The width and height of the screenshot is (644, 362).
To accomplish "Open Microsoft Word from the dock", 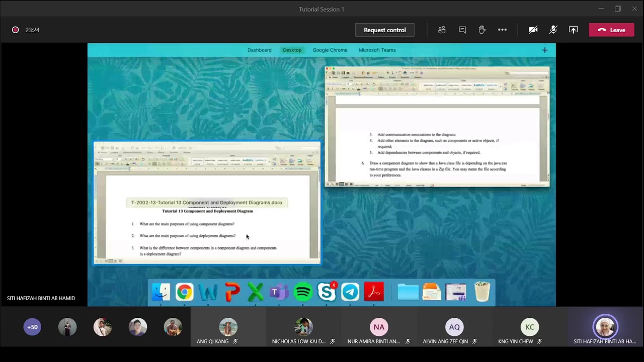I will (x=208, y=292).
